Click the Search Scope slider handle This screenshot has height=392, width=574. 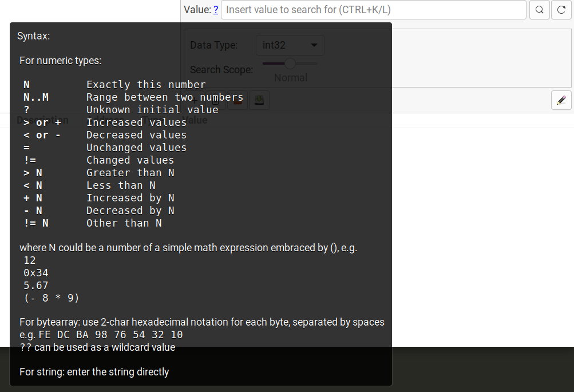tap(290, 63)
